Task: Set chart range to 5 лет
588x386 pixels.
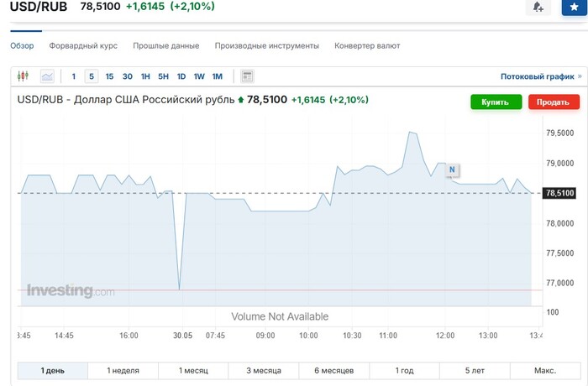Action: (473, 370)
